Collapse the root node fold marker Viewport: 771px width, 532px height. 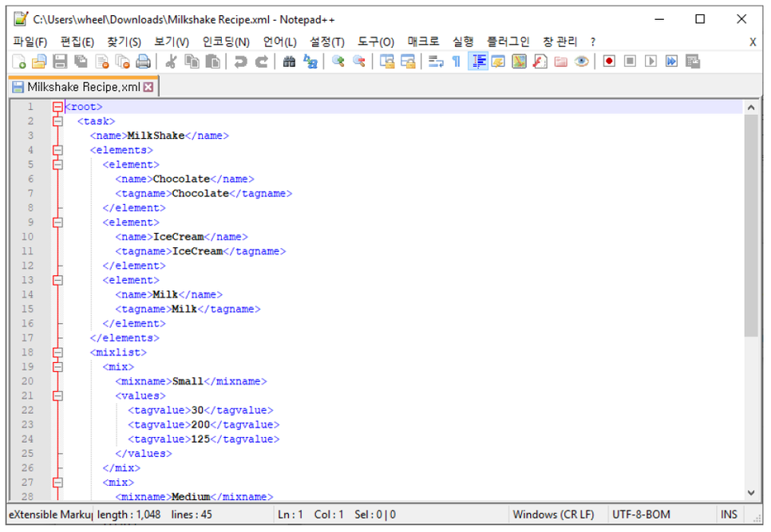(x=57, y=107)
